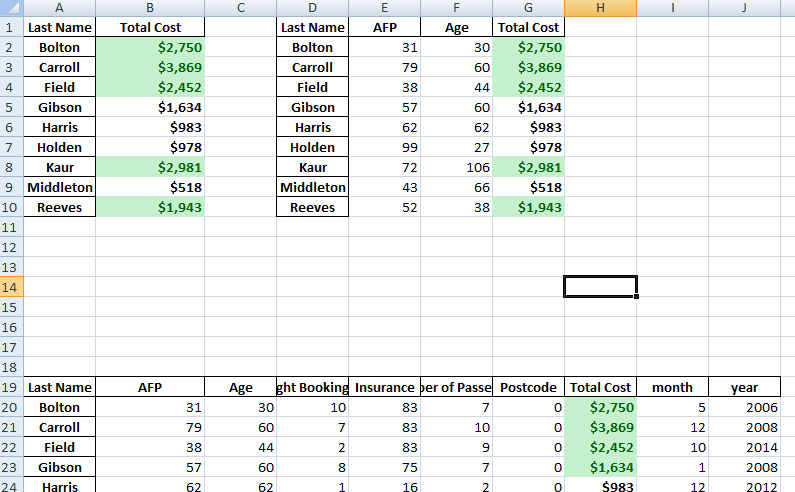Select the row 14 header

pos(10,287)
